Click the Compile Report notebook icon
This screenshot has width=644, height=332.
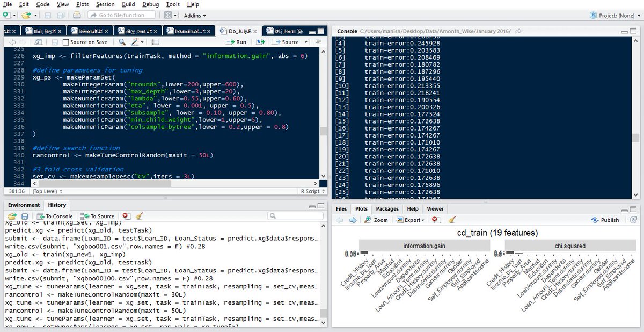pos(155,42)
